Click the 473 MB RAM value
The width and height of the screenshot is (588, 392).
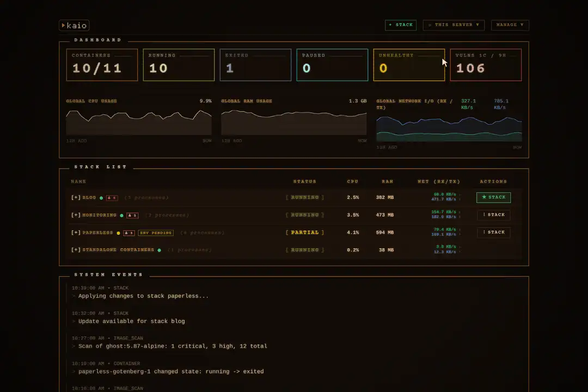[x=385, y=215]
